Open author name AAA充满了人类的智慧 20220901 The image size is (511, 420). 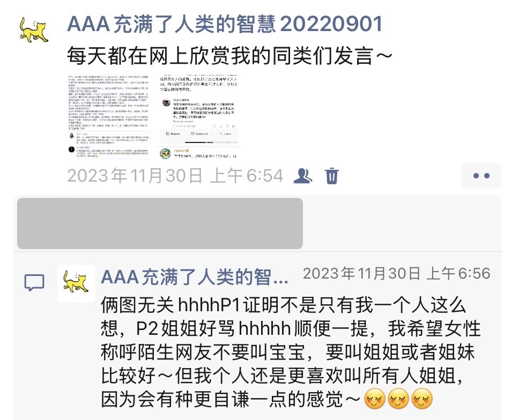tap(225, 24)
